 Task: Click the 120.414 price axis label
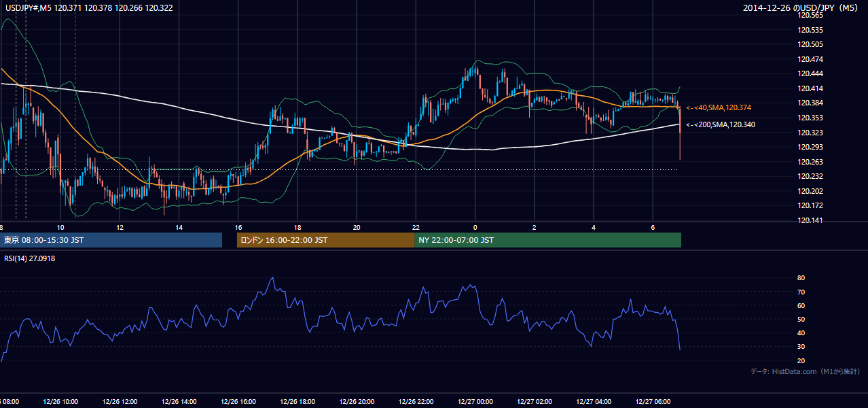pyautogui.click(x=809, y=88)
